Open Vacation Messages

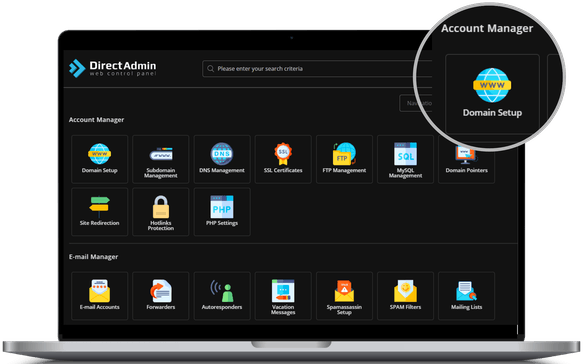[x=283, y=296]
